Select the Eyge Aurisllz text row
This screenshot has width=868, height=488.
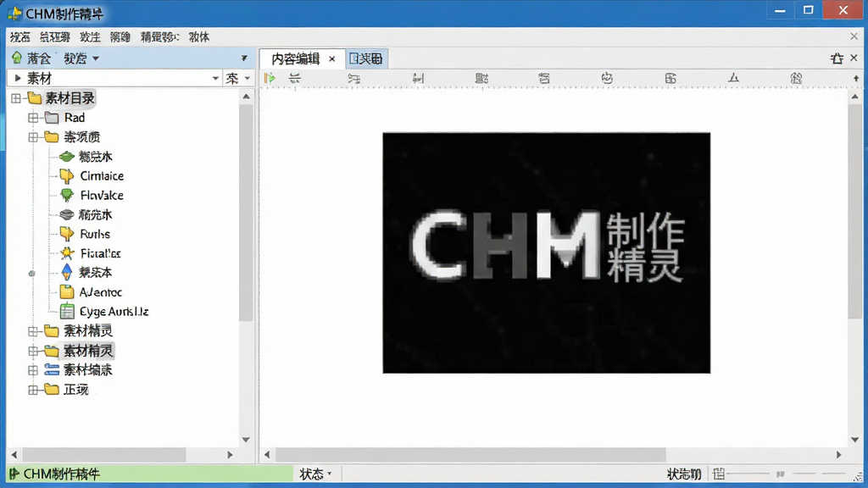[x=114, y=312]
